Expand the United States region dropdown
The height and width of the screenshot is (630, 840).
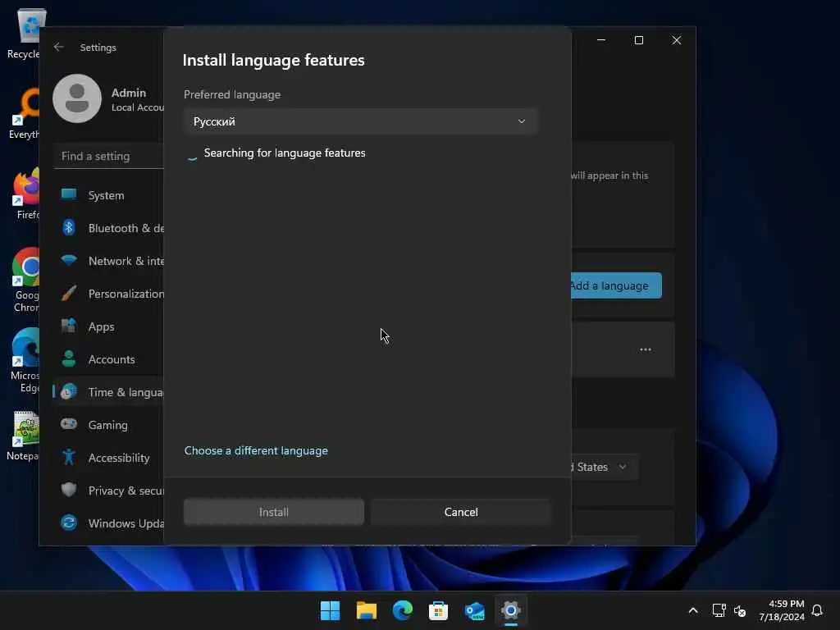[x=605, y=467]
